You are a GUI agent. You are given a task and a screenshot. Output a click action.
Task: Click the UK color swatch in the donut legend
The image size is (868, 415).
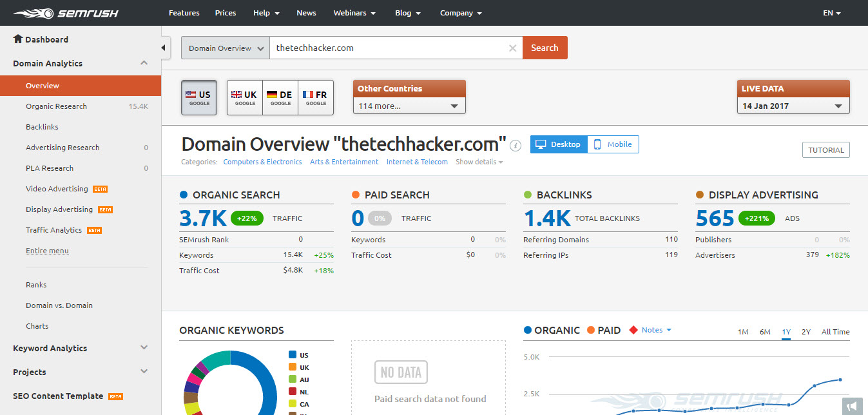[291, 367]
